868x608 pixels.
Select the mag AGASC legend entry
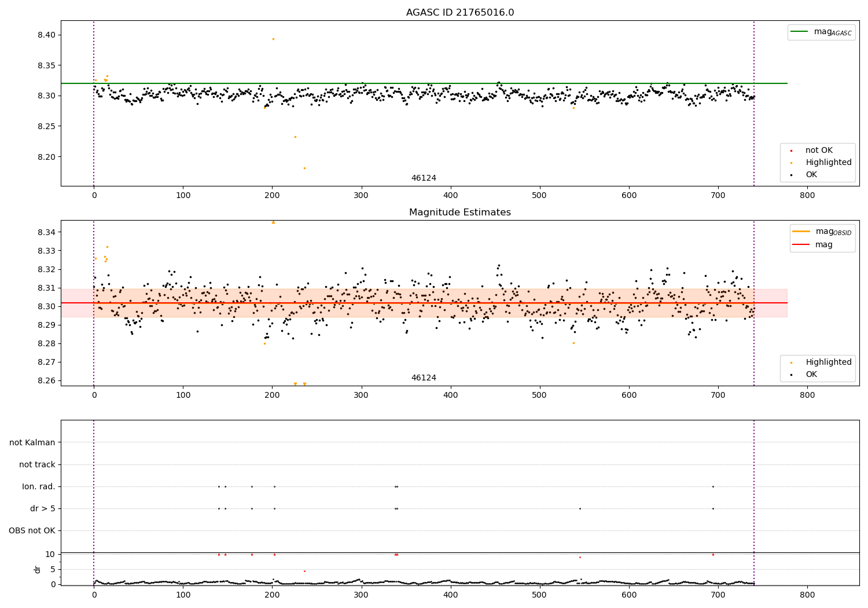tap(821, 32)
